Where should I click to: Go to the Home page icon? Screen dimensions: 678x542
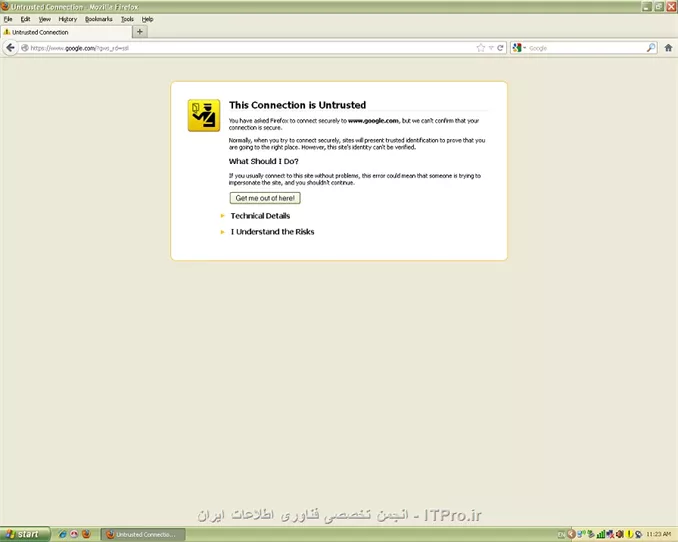coord(668,48)
